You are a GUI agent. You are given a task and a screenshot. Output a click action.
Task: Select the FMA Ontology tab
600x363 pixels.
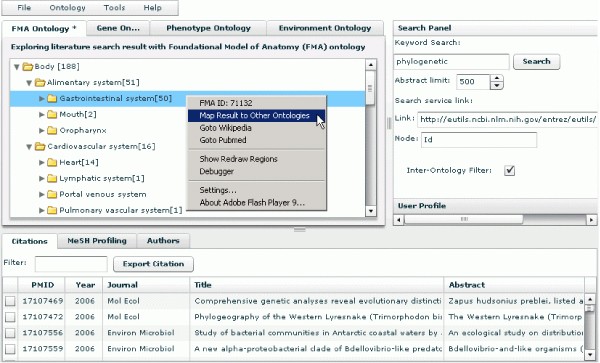[44, 29]
